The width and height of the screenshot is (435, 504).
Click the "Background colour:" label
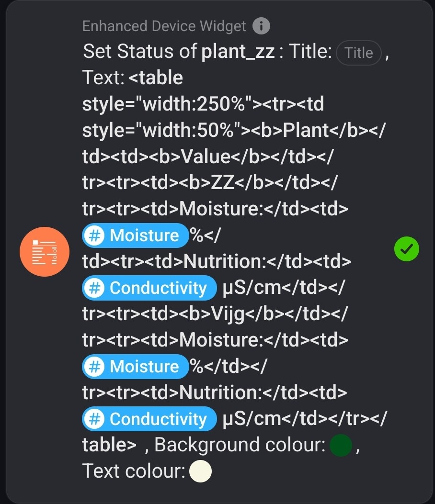(x=240, y=445)
